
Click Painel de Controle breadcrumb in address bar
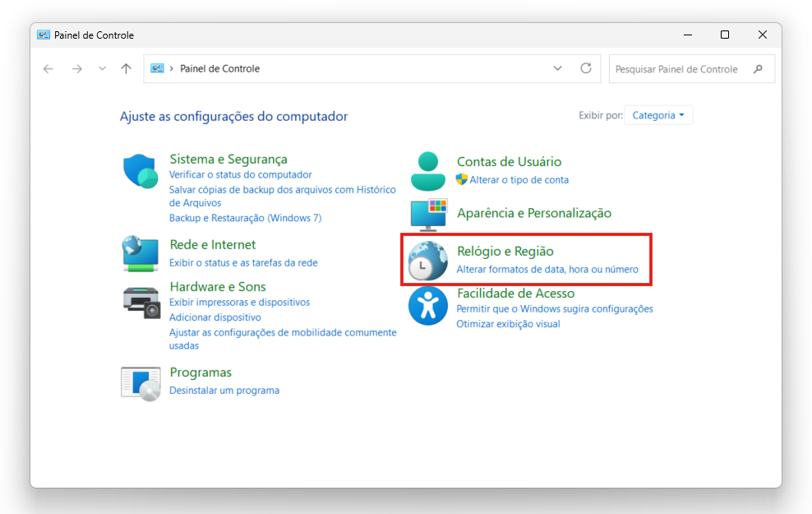pyautogui.click(x=219, y=69)
